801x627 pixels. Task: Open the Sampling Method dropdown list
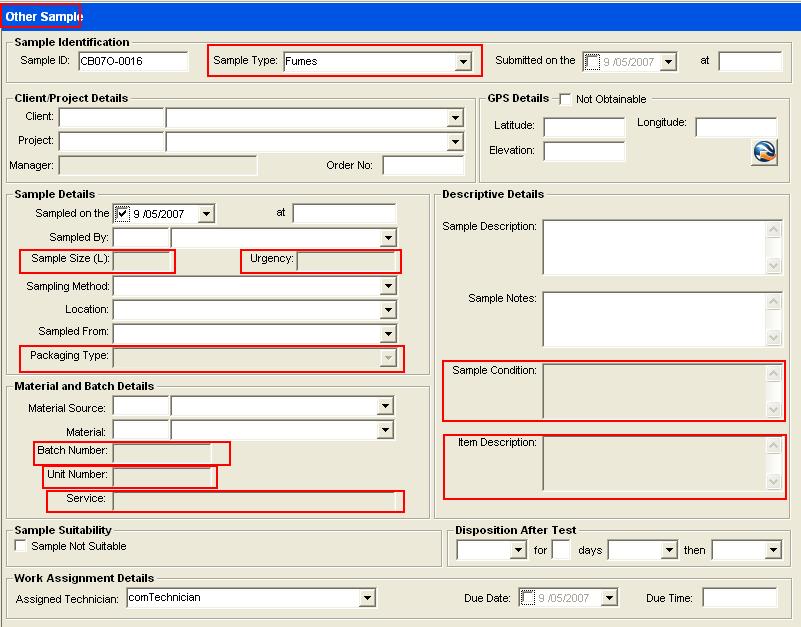click(x=388, y=287)
